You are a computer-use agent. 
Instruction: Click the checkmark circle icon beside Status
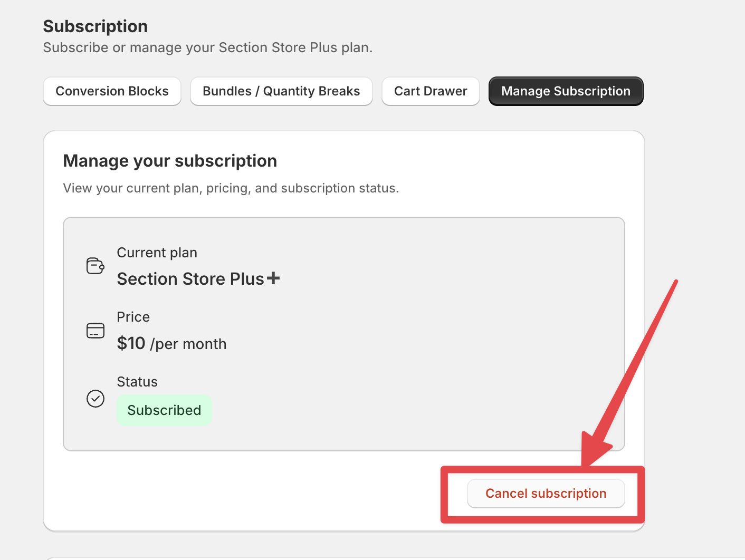point(95,399)
